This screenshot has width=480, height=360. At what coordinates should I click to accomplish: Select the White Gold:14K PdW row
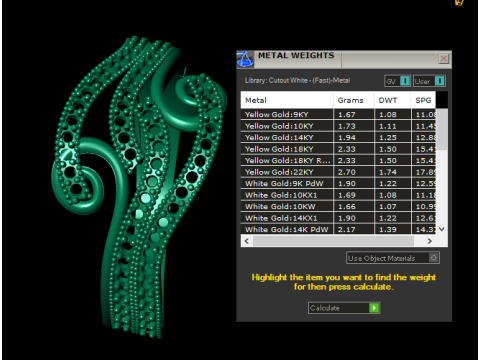[338, 229]
